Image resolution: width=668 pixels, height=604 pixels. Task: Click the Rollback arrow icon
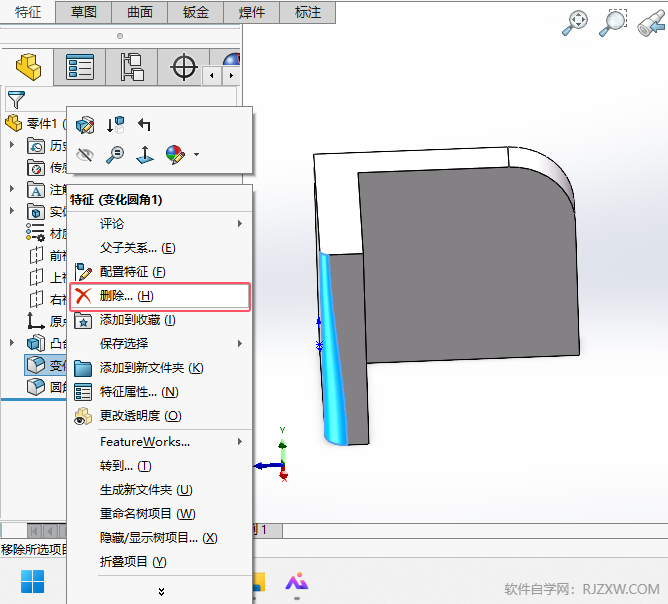pyautogui.click(x=144, y=125)
